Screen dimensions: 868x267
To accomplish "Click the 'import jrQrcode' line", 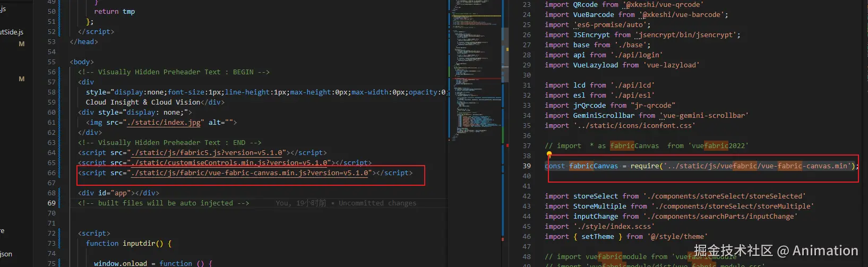I will point(610,106).
